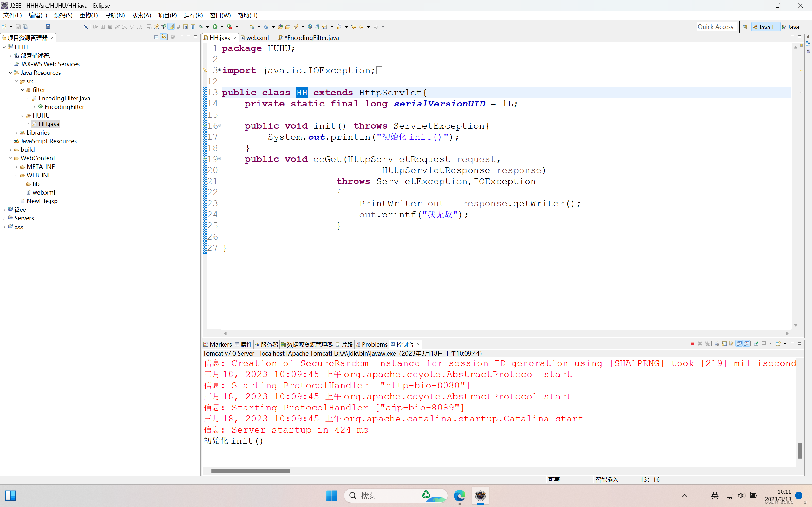Toggle Scroll Lock in the console
This screenshot has width=812, height=507.
[724, 344]
